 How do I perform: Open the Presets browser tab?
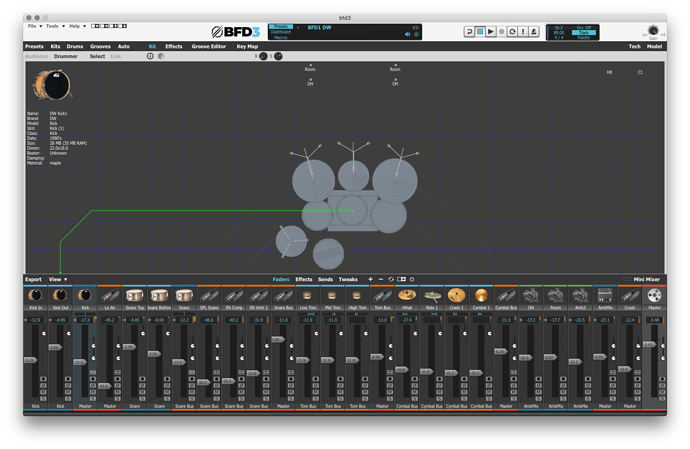(34, 46)
